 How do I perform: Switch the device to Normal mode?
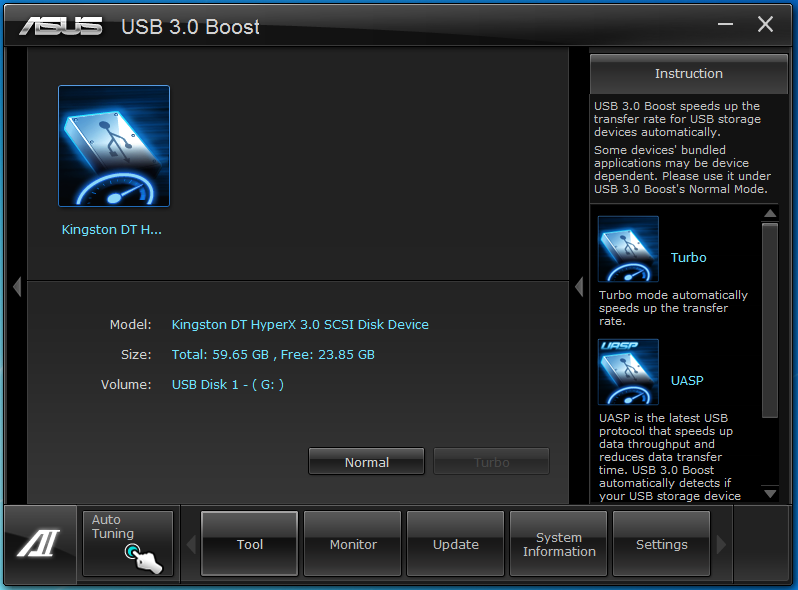pyautogui.click(x=366, y=462)
